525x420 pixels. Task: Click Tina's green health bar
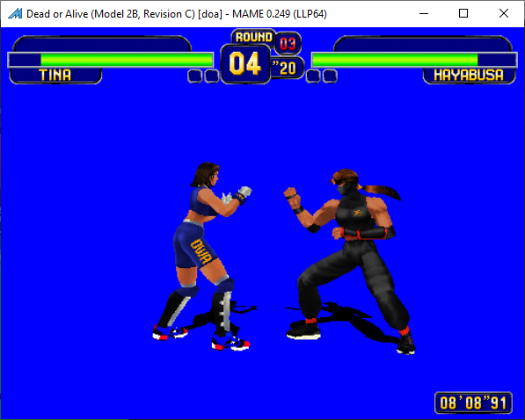127,60
